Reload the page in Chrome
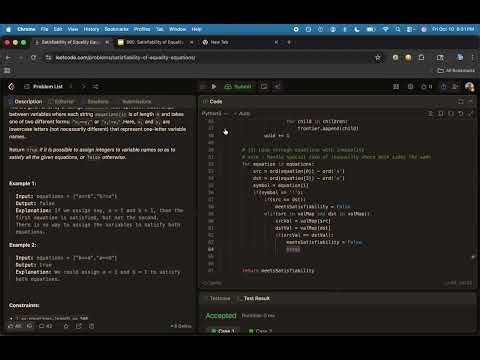This screenshot has width=480, height=360. pos(33,58)
